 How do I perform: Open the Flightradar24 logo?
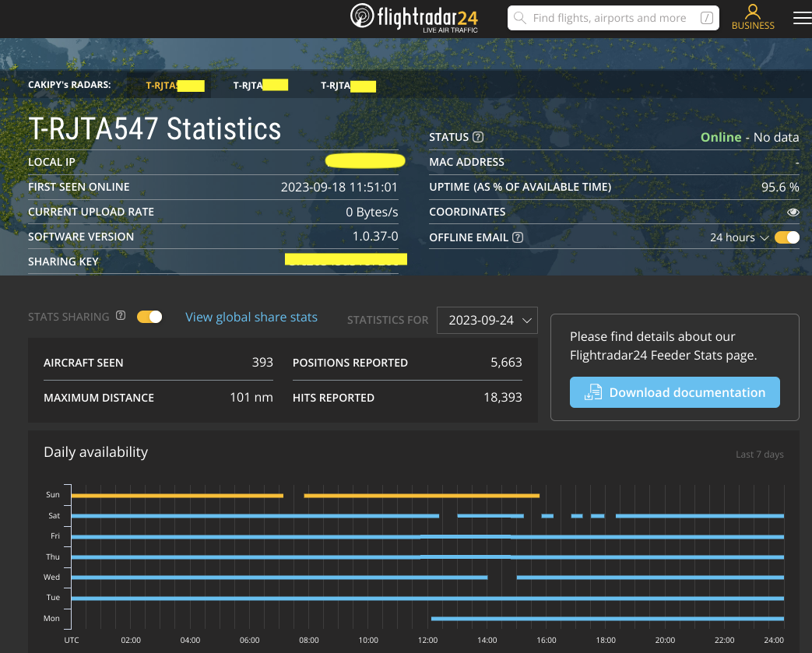(x=413, y=17)
